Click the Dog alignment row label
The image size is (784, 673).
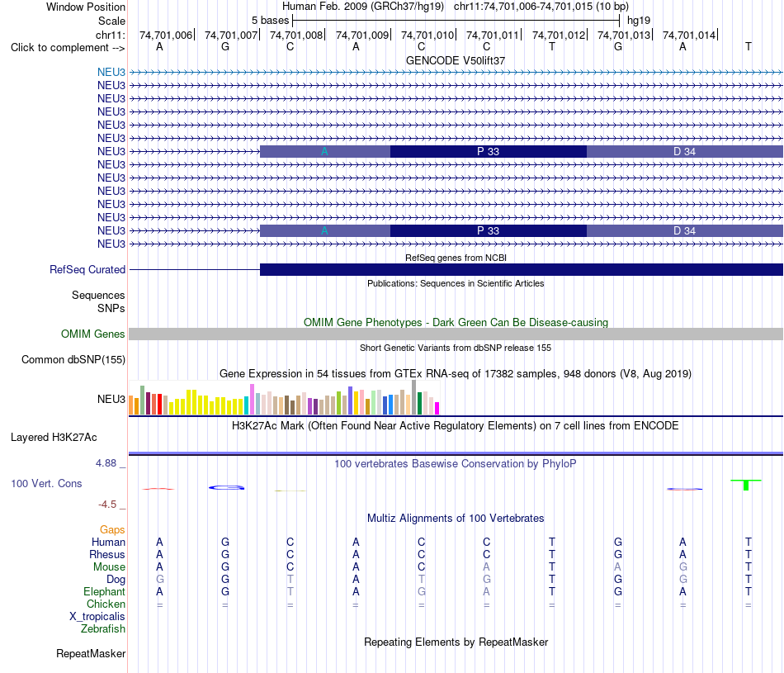pyautogui.click(x=116, y=580)
